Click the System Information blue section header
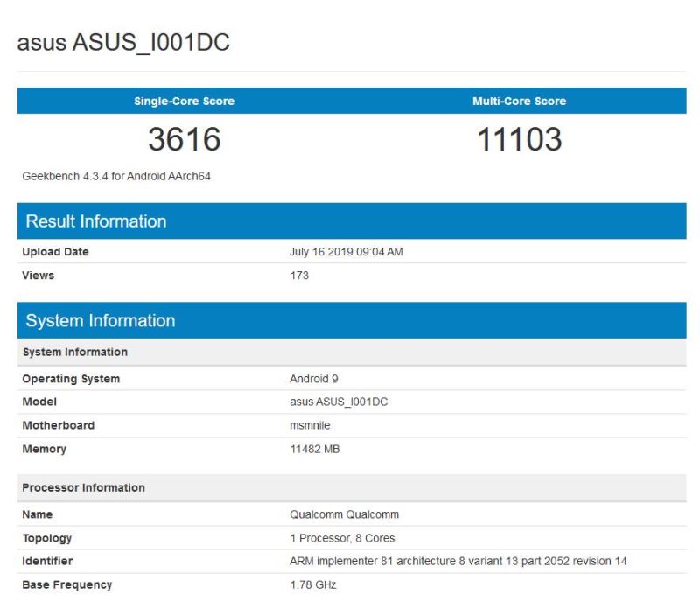 (101, 321)
